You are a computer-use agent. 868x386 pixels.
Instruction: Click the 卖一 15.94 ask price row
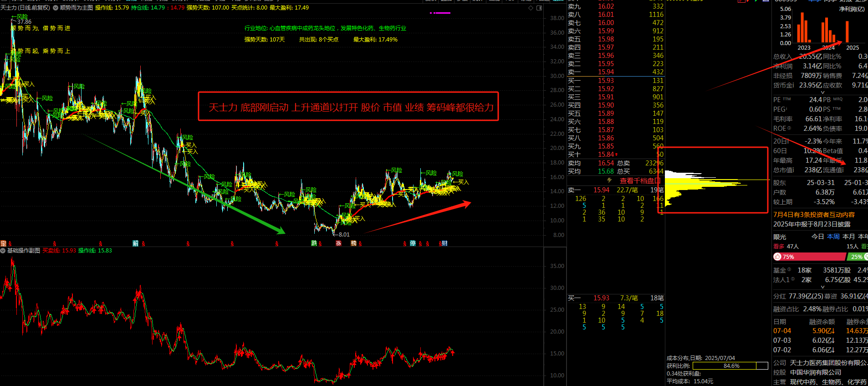click(616, 72)
